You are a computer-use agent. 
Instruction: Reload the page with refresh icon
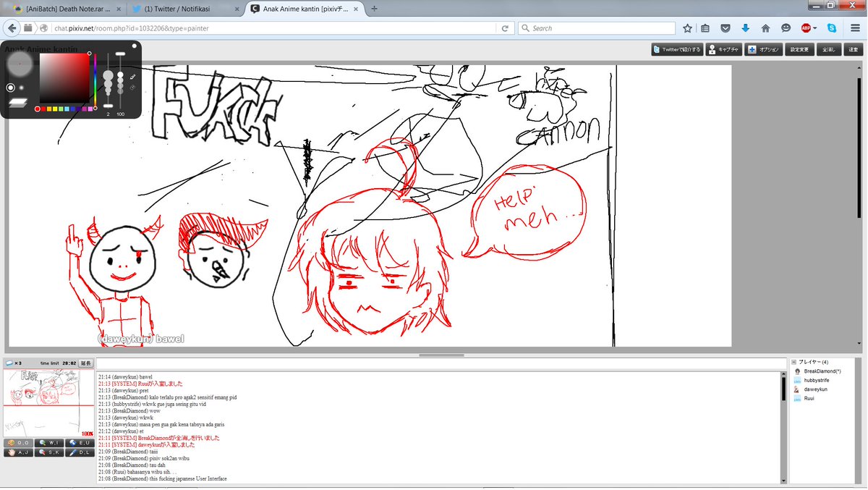tap(506, 28)
